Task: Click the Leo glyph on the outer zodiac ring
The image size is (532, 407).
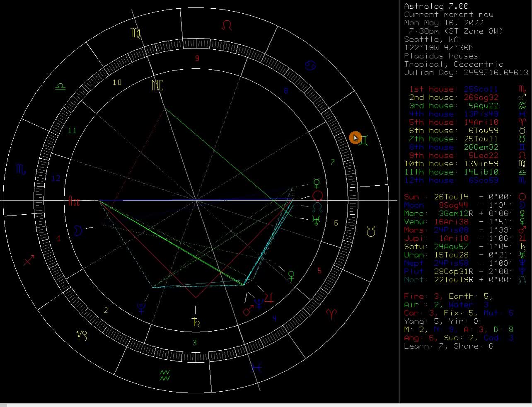Action: (227, 26)
